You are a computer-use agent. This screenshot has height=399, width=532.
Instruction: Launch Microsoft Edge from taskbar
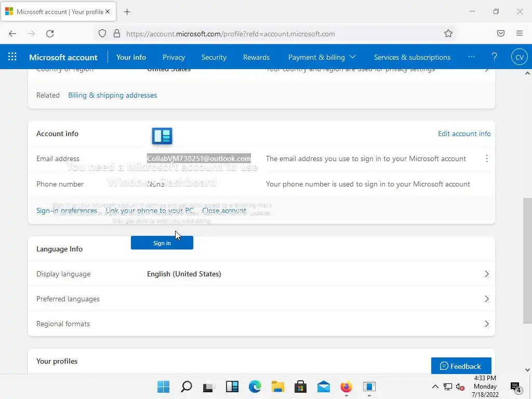coord(255,387)
